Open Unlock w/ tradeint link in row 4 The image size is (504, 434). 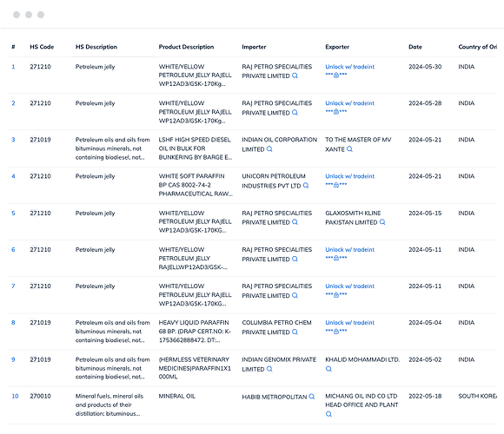349,176
